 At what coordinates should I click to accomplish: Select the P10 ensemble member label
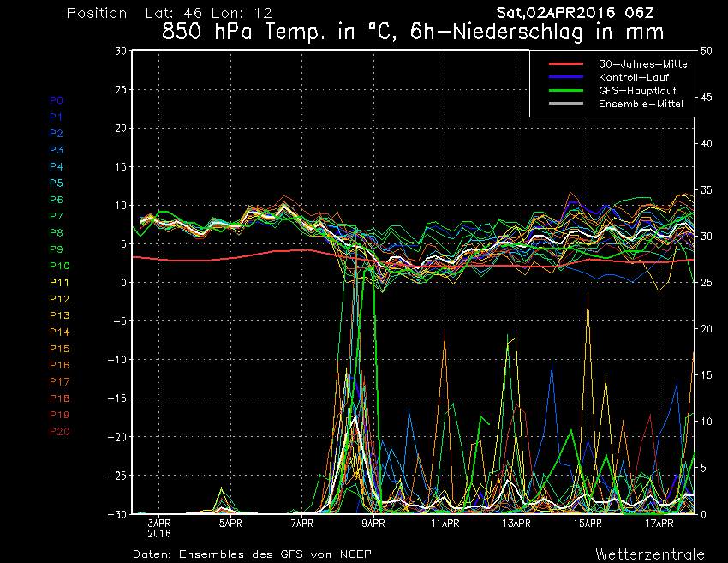[59, 266]
